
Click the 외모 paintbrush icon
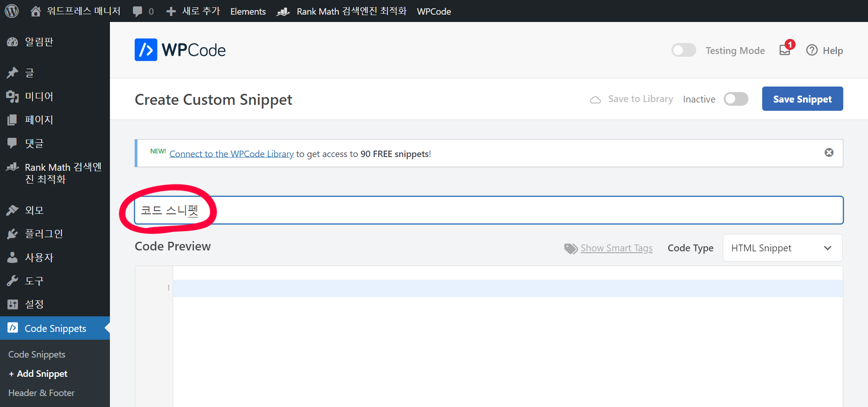(12, 210)
